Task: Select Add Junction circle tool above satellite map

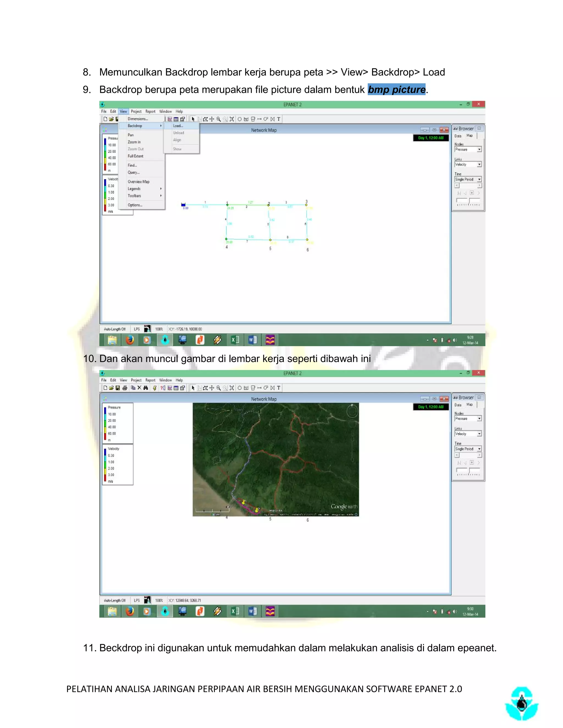Action: point(239,388)
